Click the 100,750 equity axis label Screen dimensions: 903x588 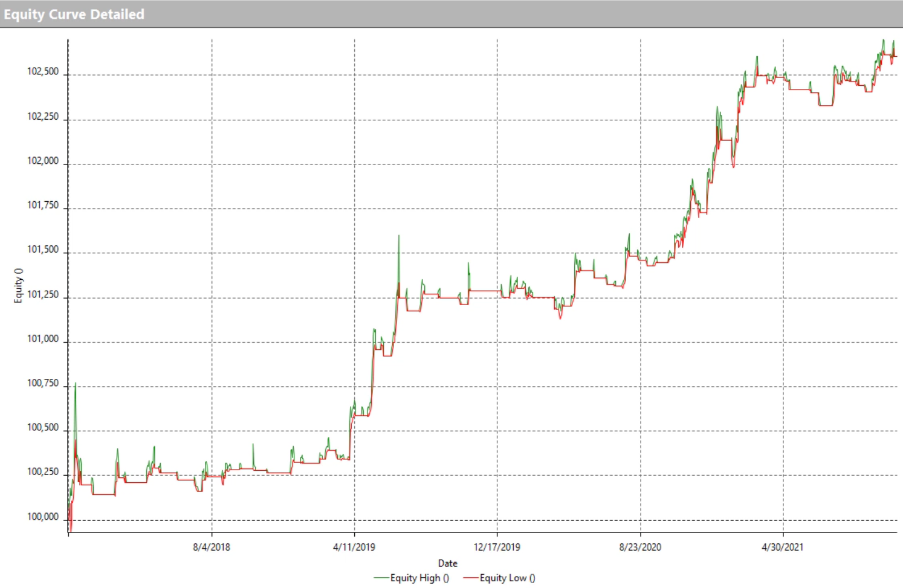(x=43, y=383)
